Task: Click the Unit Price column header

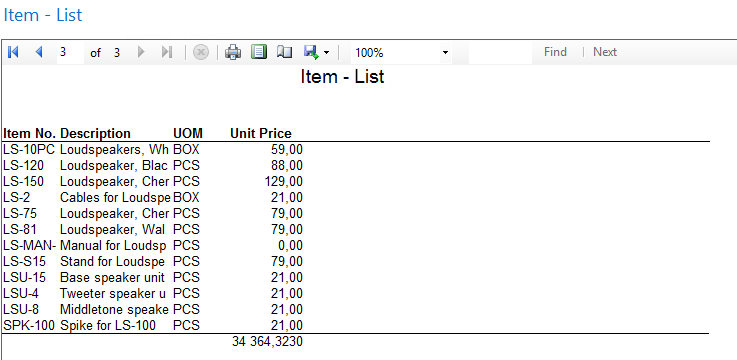Action: (x=261, y=133)
